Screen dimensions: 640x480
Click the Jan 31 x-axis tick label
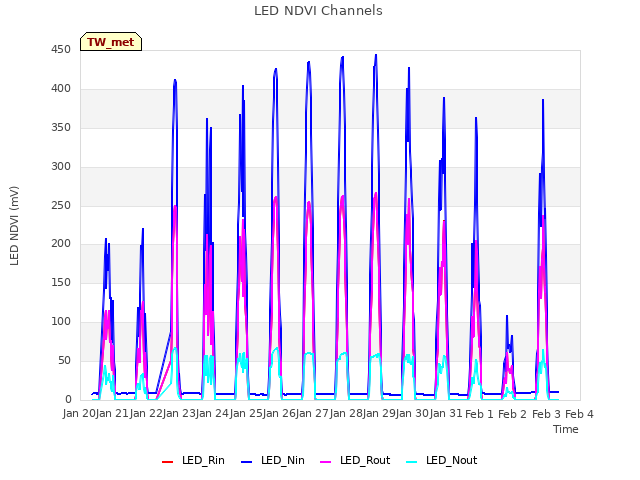(446, 414)
